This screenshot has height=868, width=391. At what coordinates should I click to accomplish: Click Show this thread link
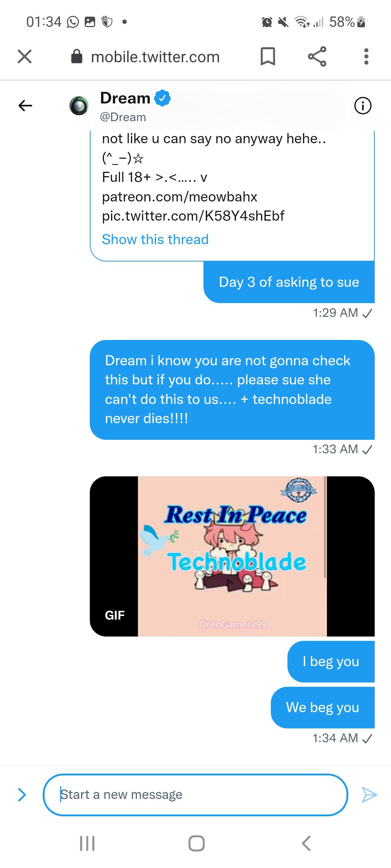155,239
